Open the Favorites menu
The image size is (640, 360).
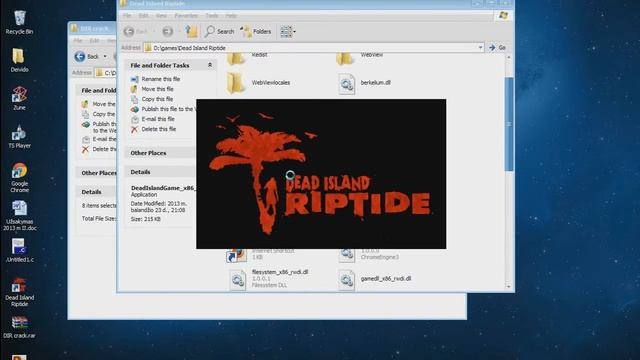coord(186,16)
